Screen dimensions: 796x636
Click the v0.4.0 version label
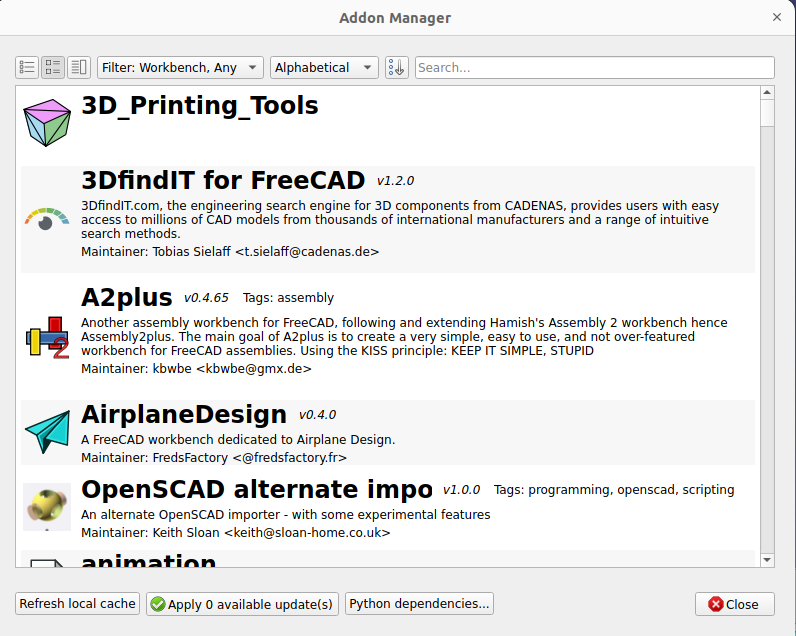[x=317, y=415]
